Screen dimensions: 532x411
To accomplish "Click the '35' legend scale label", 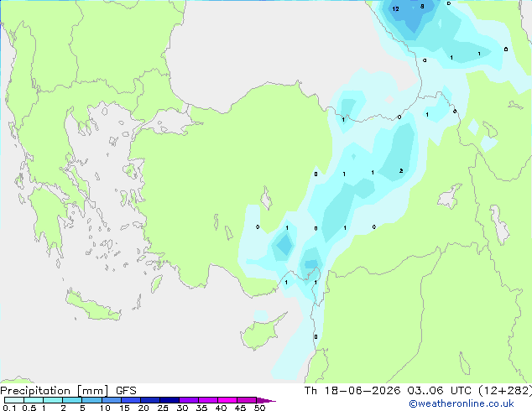I will click(201, 408).
